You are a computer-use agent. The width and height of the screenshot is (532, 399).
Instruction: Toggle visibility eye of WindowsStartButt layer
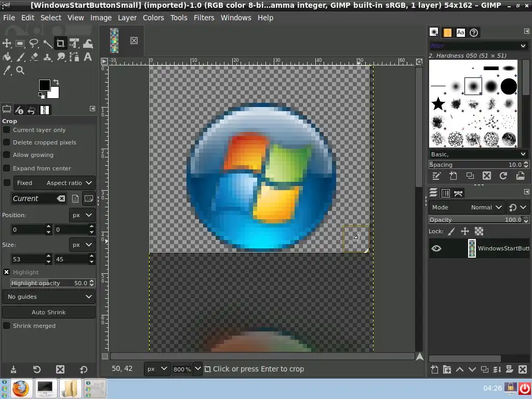(x=436, y=248)
